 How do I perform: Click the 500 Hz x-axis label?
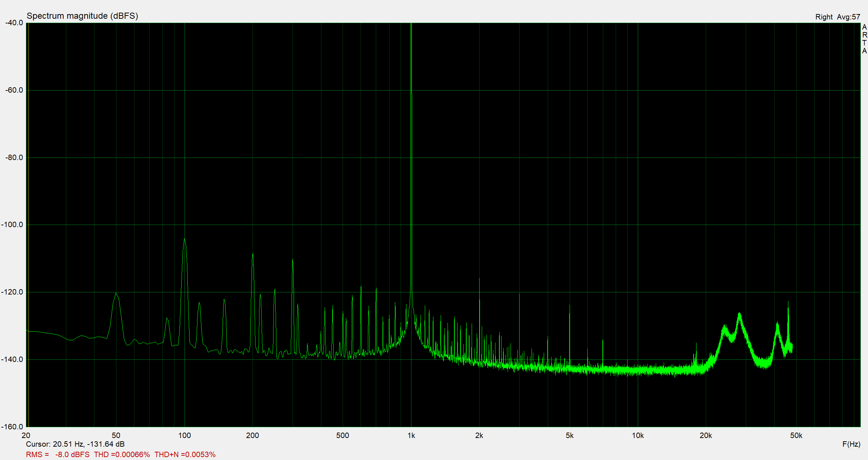pyautogui.click(x=343, y=435)
